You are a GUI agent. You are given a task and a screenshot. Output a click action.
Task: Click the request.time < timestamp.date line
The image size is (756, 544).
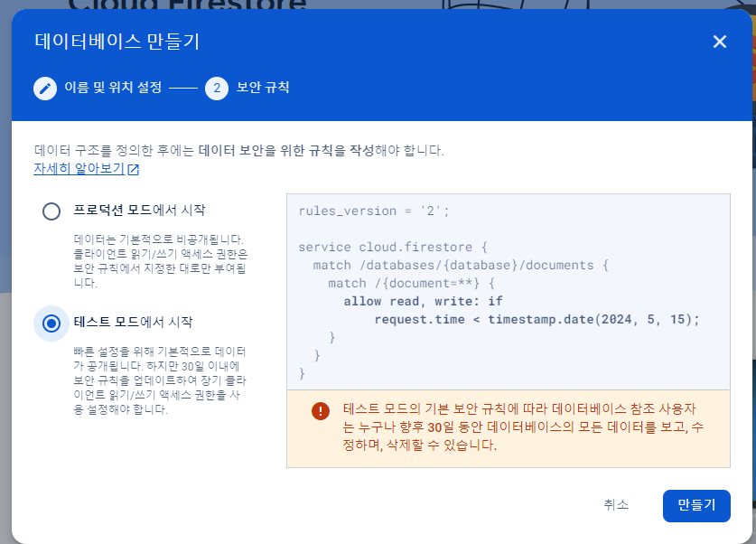537,320
